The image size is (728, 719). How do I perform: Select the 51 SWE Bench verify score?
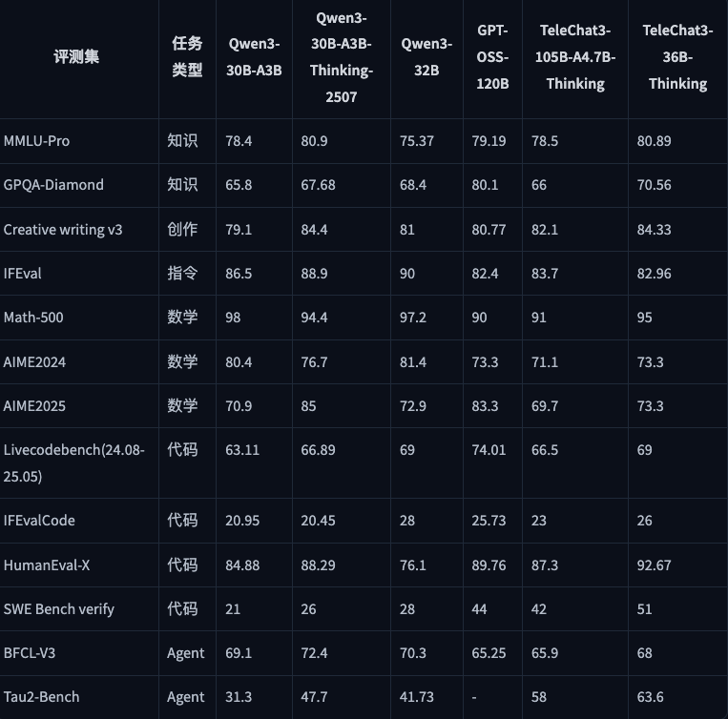point(645,609)
